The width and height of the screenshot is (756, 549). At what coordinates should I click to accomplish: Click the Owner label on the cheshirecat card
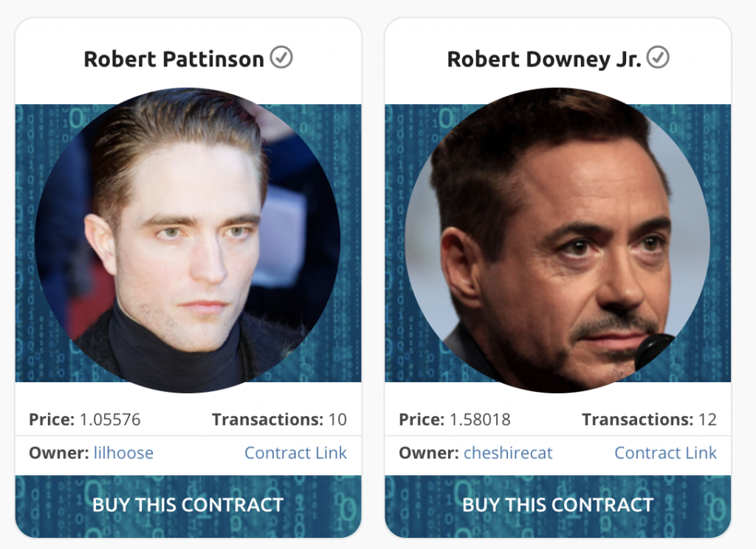(429, 453)
